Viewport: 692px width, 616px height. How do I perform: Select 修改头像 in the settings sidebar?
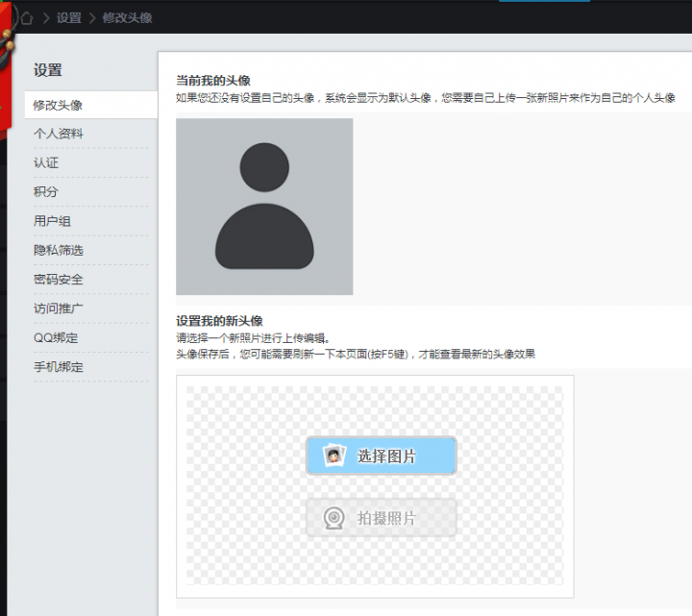[x=58, y=105]
